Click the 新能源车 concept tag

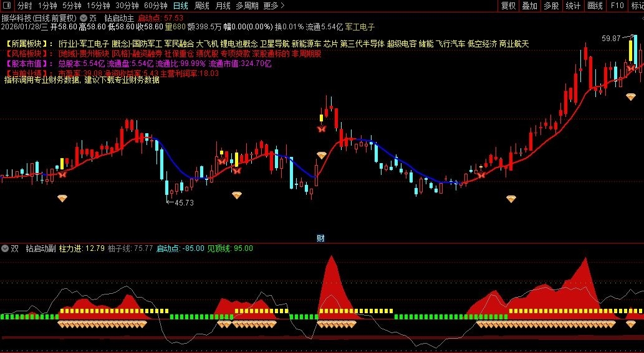click(x=306, y=44)
